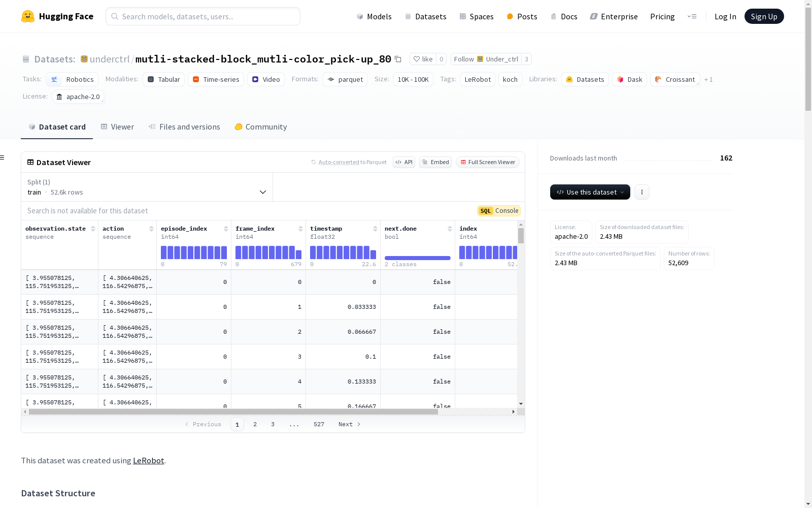This screenshot has height=508, width=812.
Task: Open the Dataset card tab
Action: (57, 127)
